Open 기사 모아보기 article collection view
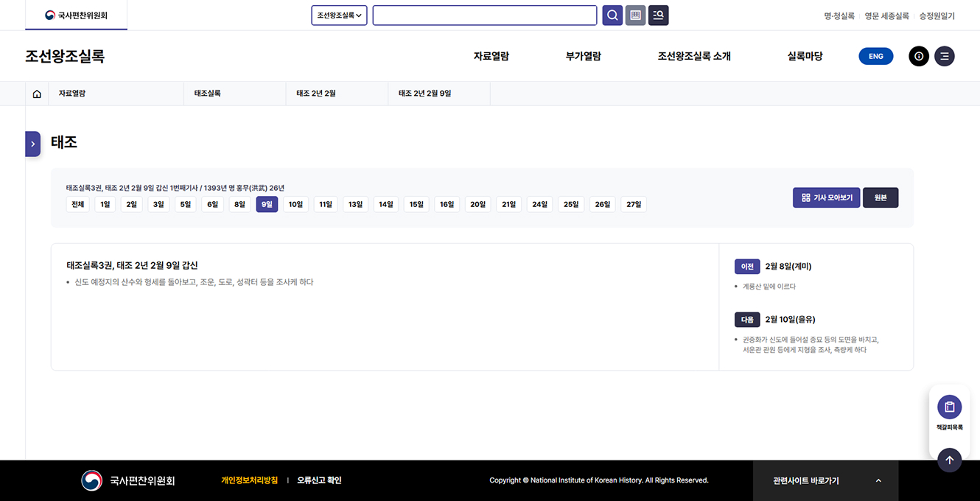Viewport: 980px width, 501px height. [x=826, y=197]
